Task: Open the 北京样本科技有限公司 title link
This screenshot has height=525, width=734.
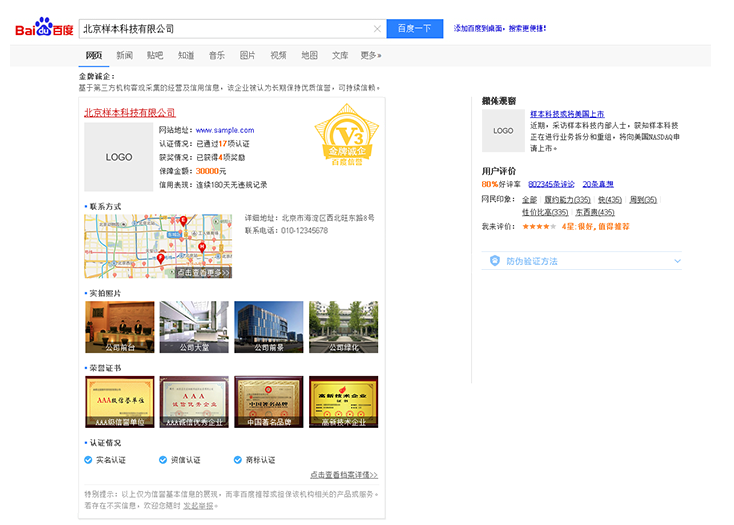Action: coord(129,113)
